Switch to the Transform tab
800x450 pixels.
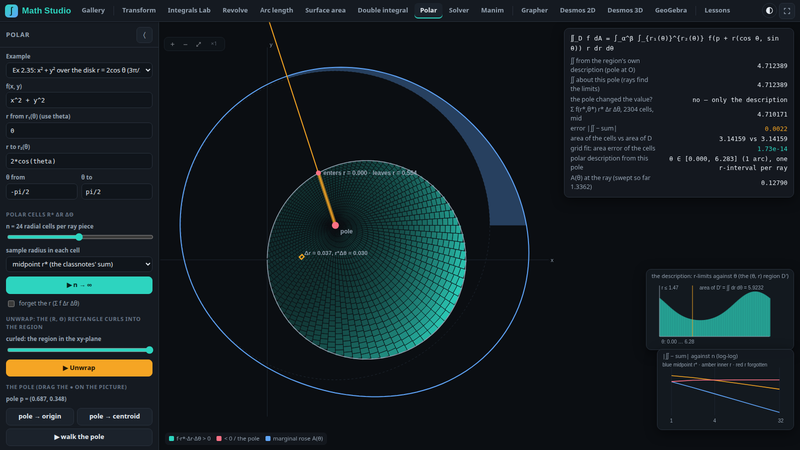point(139,10)
